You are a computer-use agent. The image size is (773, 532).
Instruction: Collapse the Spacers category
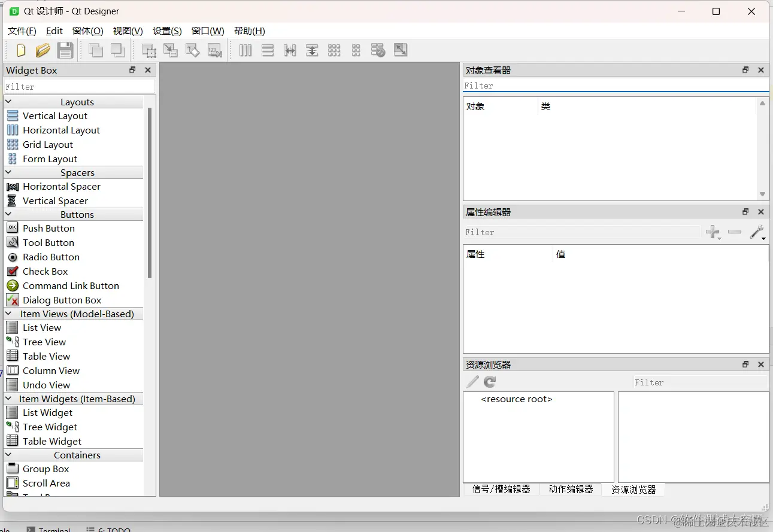tap(8, 172)
